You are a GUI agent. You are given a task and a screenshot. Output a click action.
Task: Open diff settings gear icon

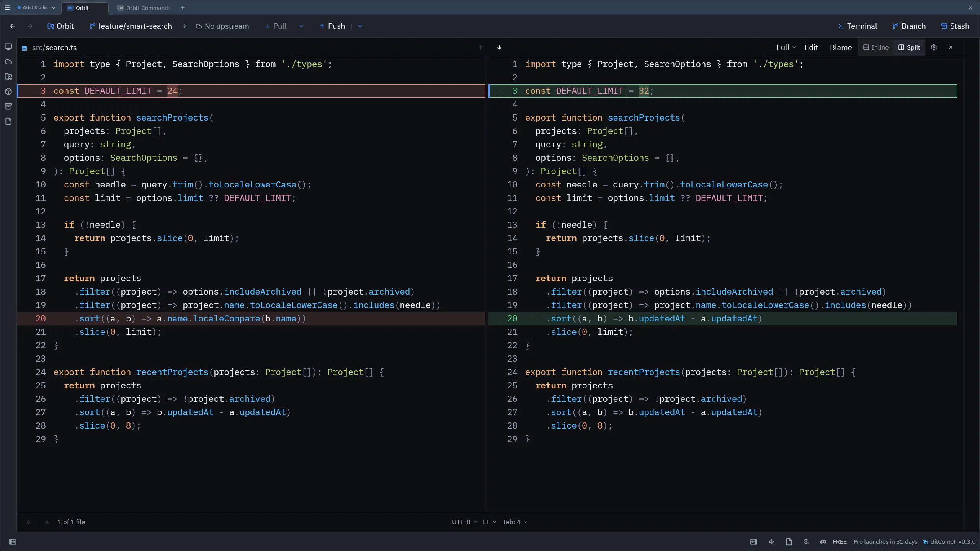coord(934,47)
